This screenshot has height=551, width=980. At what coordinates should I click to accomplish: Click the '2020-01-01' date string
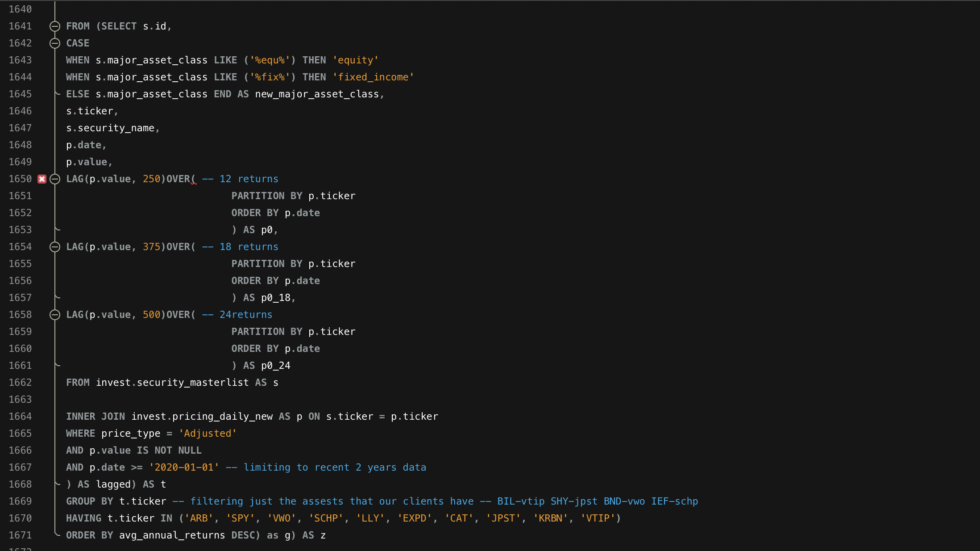(184, 468)
